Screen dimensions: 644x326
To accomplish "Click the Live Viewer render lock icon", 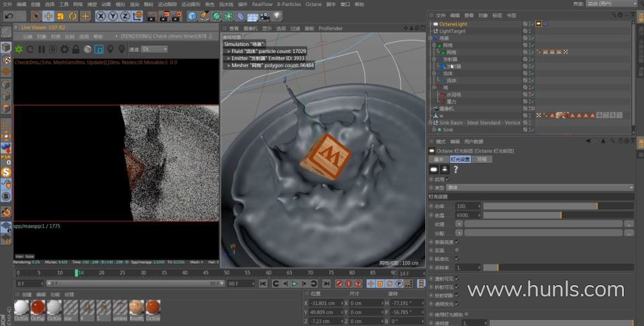I will [x=76, y=49].
